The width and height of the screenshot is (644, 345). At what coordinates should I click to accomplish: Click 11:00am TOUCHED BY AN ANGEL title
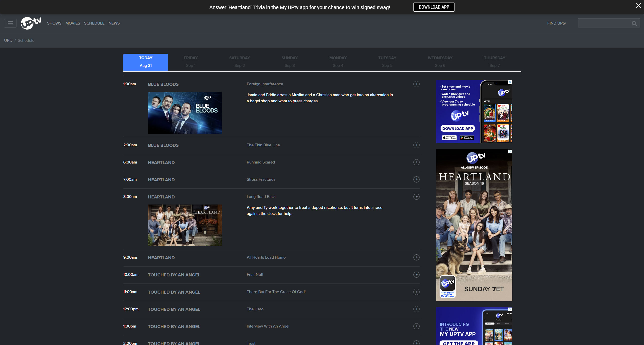(174, 292)
